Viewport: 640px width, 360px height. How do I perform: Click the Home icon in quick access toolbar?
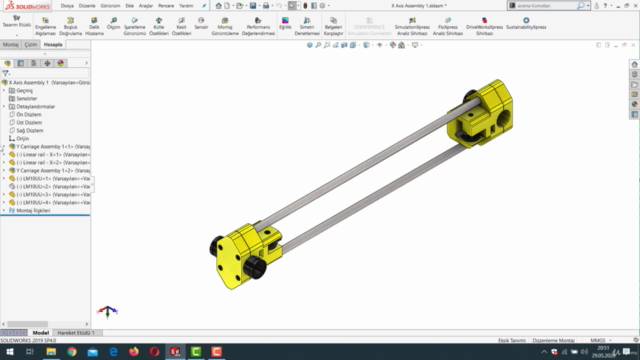tap(218, 6)
